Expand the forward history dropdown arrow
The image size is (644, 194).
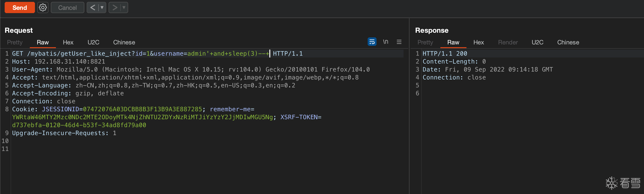124,7
